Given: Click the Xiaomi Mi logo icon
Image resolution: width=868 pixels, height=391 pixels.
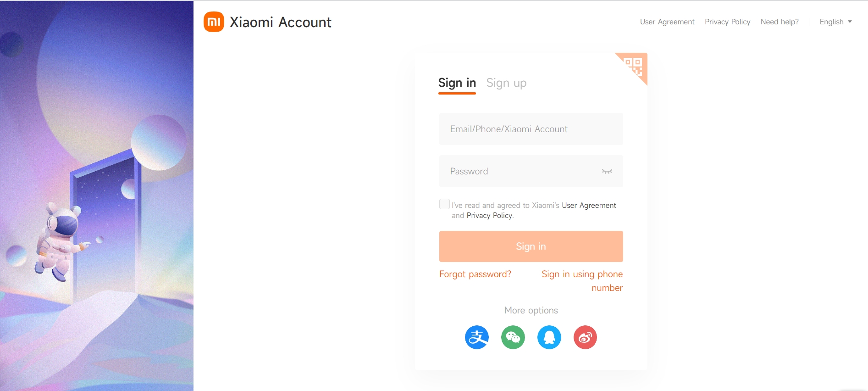Looking at the screenshot, I should click(214, 22).
